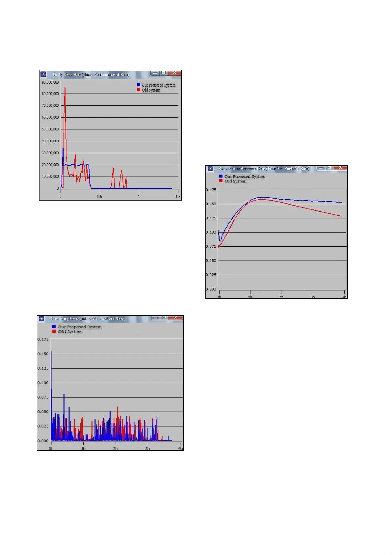The image size is (392, 555).
Task: Maximize the Early Drop Bits graph window
Action: [163, 73]
